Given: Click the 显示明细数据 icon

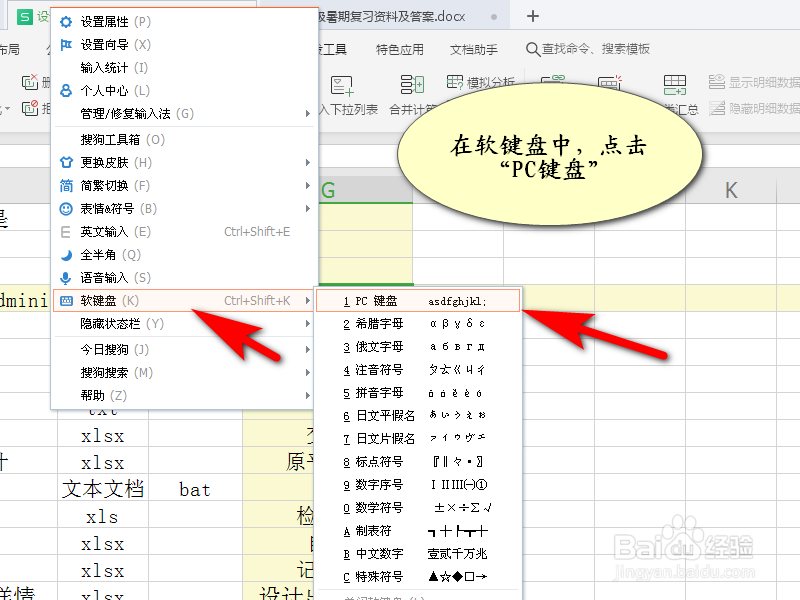Looking at the screenshot, I should coord(717,82).
